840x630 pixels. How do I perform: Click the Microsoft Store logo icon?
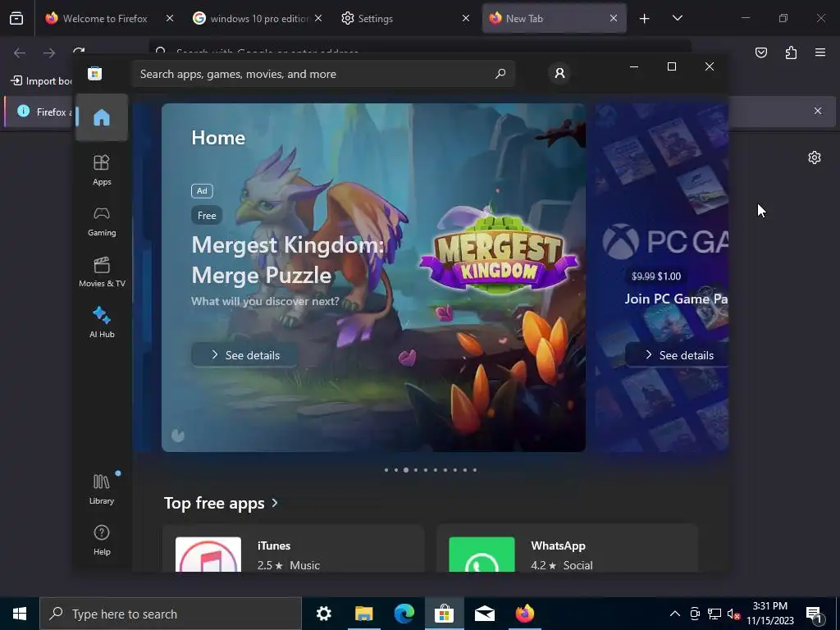95,73
